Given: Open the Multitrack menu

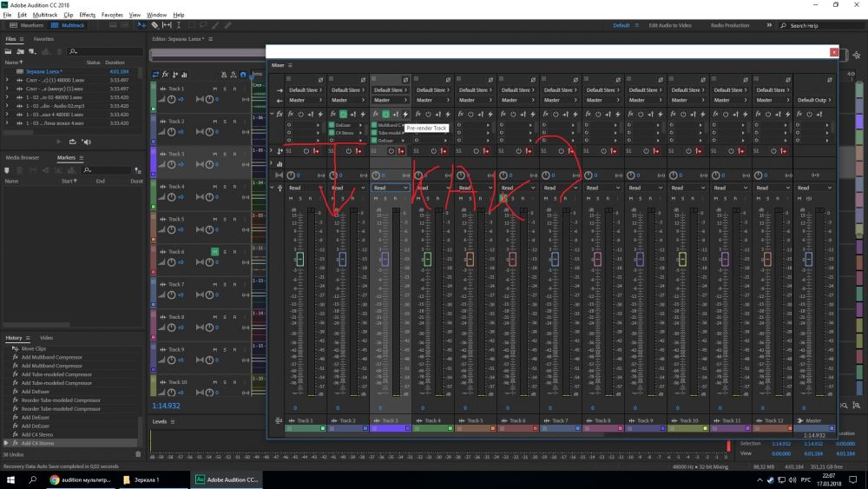Looking at the screenshot, I should click(45, 15).
